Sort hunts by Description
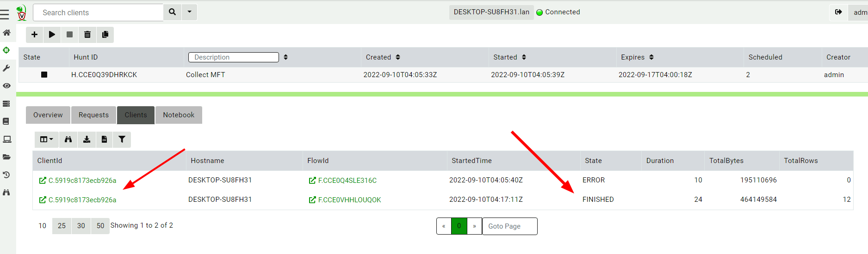 tap(285, 57)
